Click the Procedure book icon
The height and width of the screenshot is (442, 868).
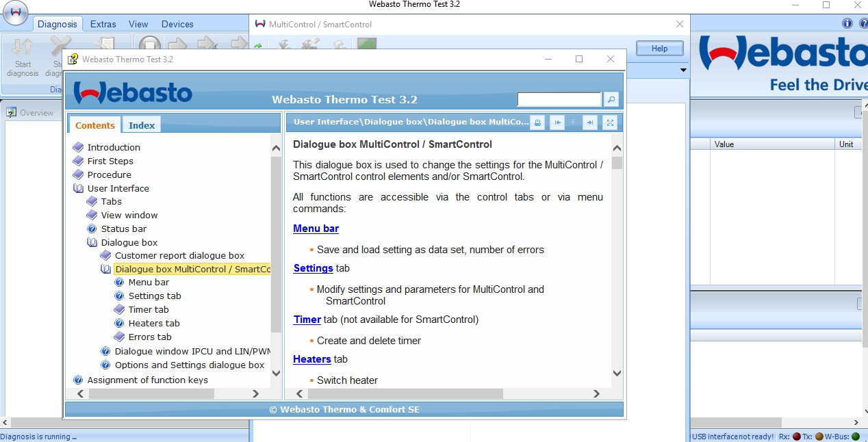pos(78,174)
